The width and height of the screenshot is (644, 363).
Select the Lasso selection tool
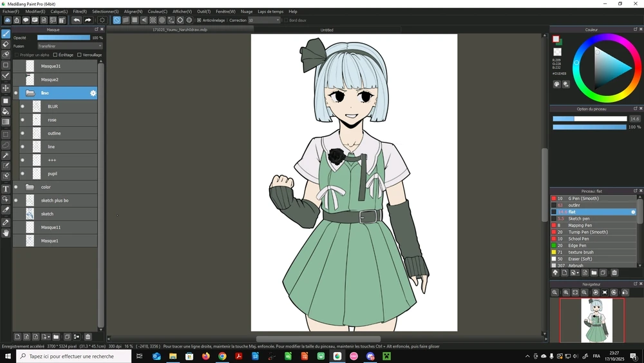[6, 144]
